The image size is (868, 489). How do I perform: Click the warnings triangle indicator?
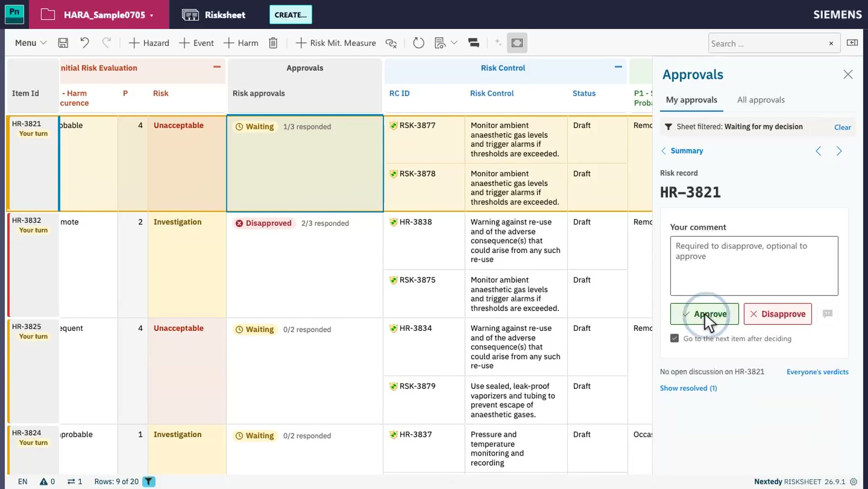(x=47, y=481)
